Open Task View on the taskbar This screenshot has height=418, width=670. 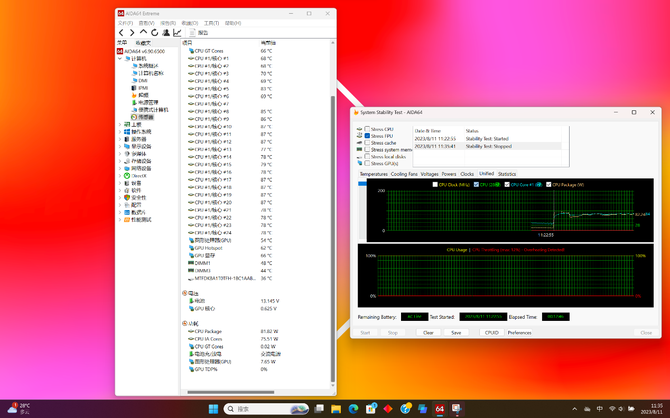point(319,409)
